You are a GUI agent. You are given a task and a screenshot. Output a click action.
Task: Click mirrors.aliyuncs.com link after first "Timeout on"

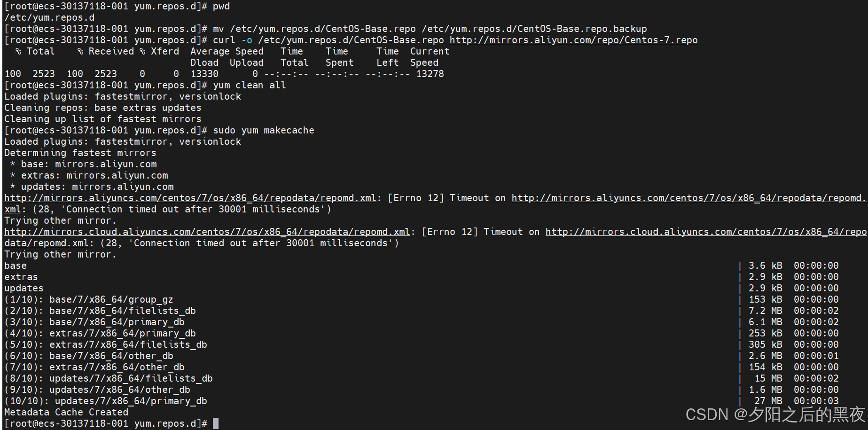tap(688, 198)
